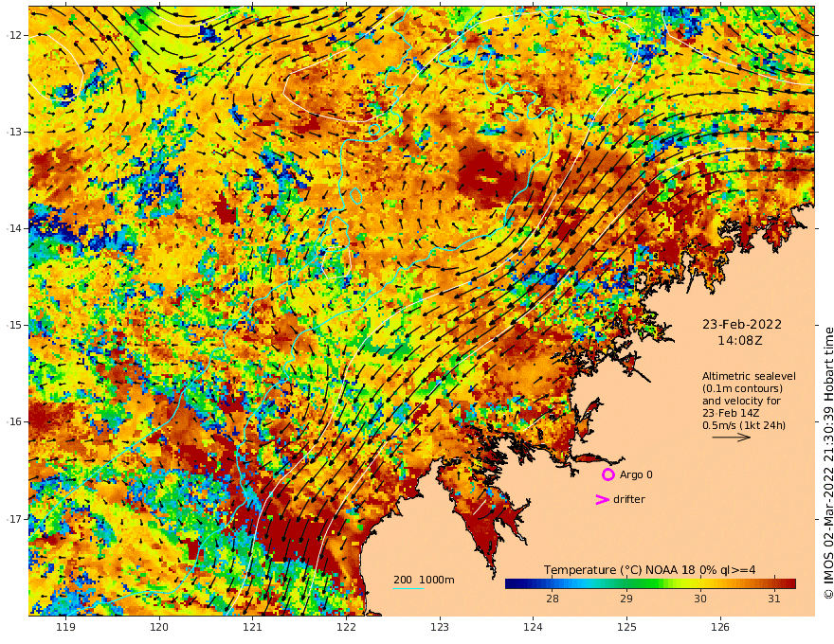Click latitude label -15 on the axis
834x644 pixels.
[x=14, y=325]
